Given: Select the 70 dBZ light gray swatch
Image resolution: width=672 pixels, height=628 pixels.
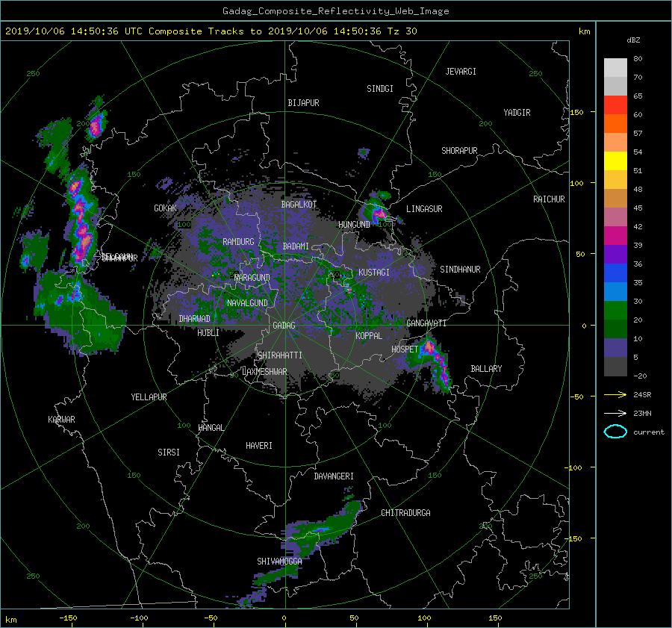Looking at the screenshot, I should tap(615, 86).
